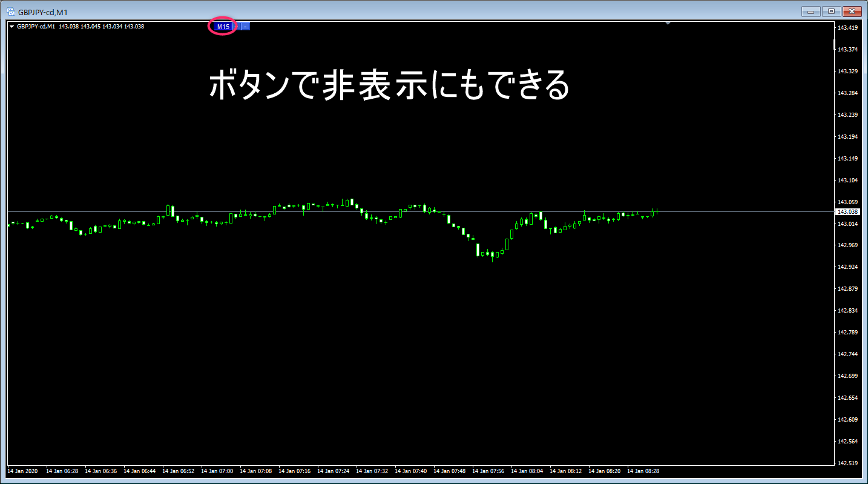Click the gray chart shift triangle marker
This screenshot has height=484, width=868.
tap(668, 24)
